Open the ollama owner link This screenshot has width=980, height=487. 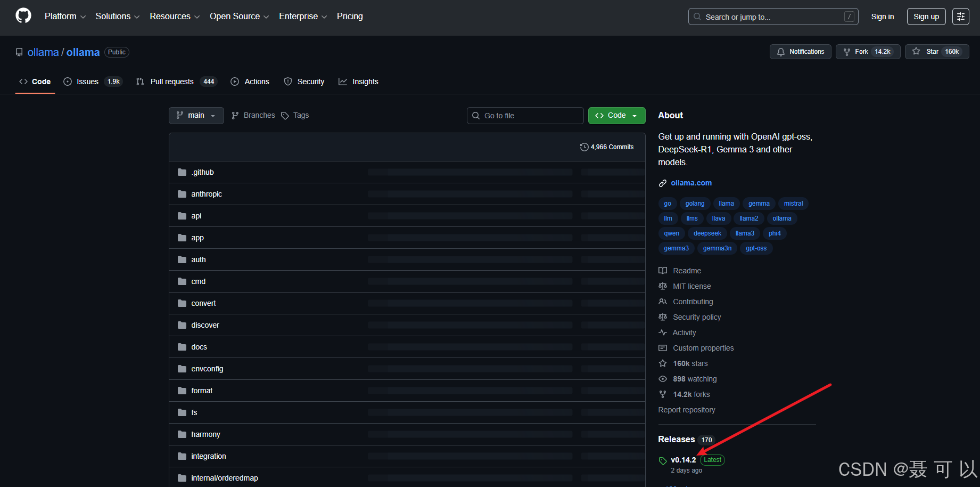pyautogui.click(x=43, y=52)
